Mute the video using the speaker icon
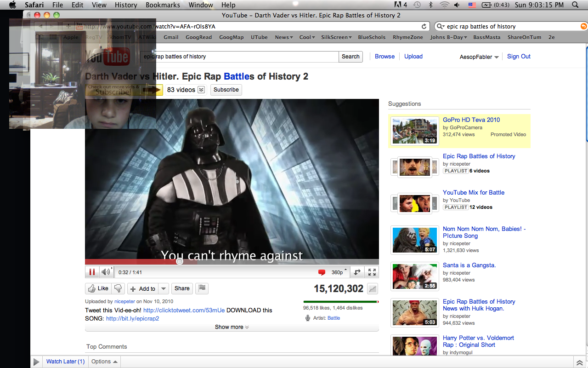The width and height of the screenshot is (588, 368). 106,272
